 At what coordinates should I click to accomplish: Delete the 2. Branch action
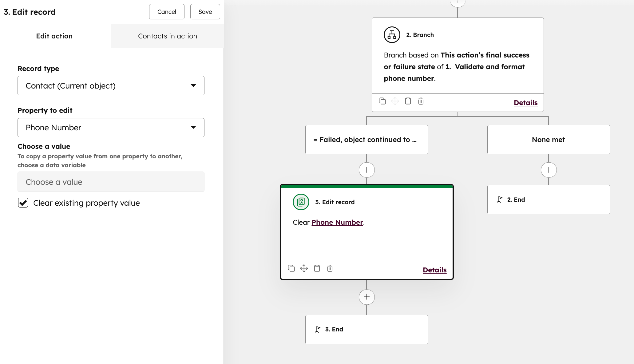click(421, 101)
